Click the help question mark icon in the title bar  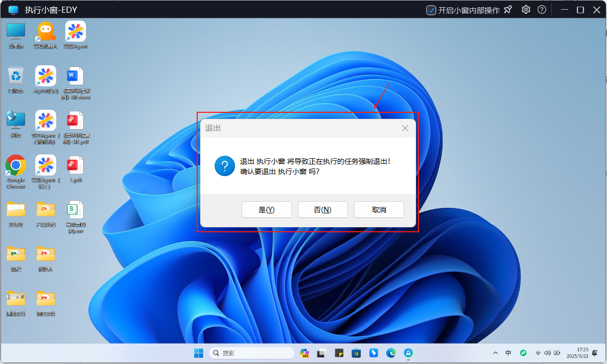[x=542, y=10]
